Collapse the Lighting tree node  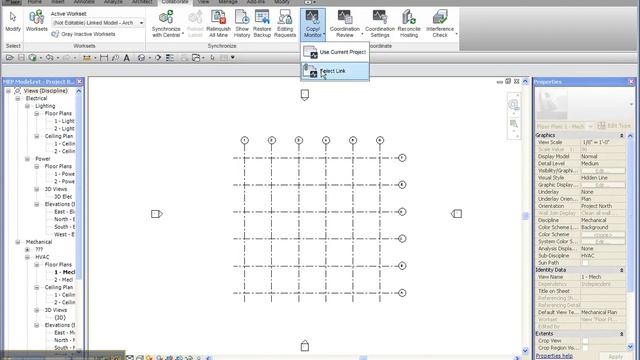(27, 106)
